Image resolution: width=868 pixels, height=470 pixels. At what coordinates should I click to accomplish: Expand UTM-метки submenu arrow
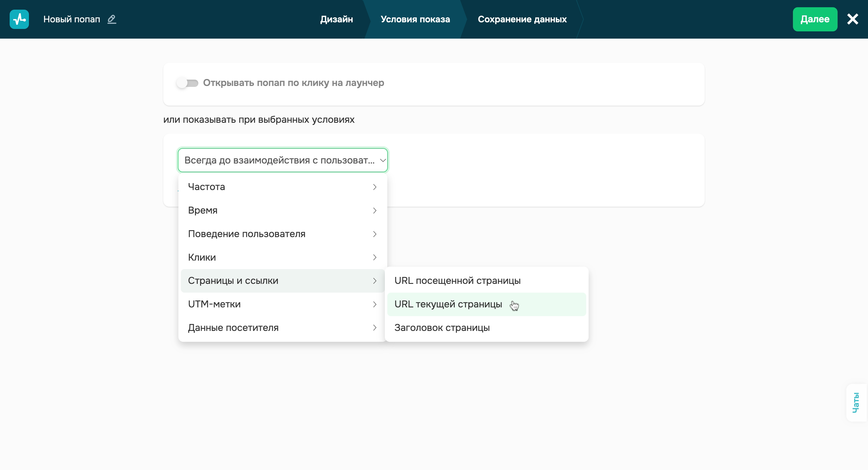click(x=374, y=304)
